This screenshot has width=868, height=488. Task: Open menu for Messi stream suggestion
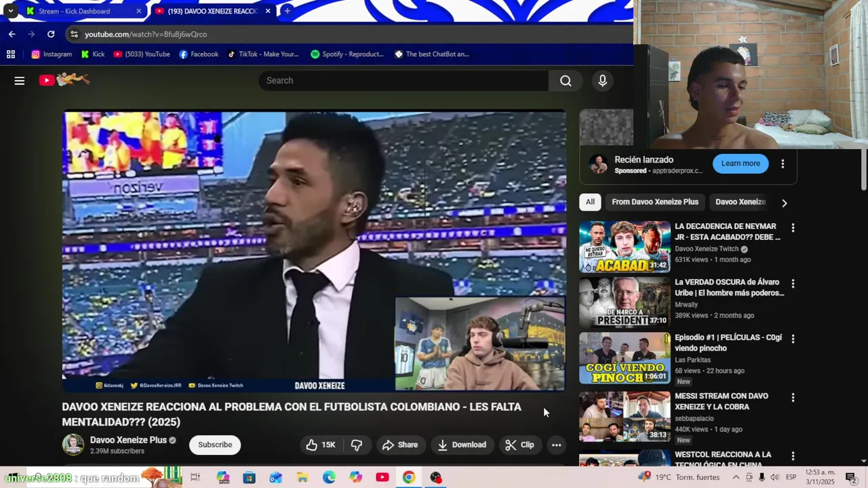[x=793, y=397]
